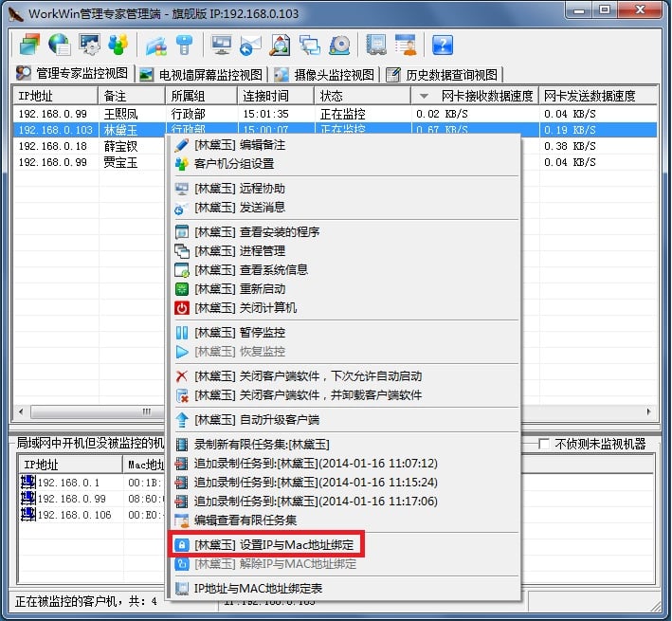
Task: Click the film icon beside 录制新有限任务集
Action: (182, 445)
